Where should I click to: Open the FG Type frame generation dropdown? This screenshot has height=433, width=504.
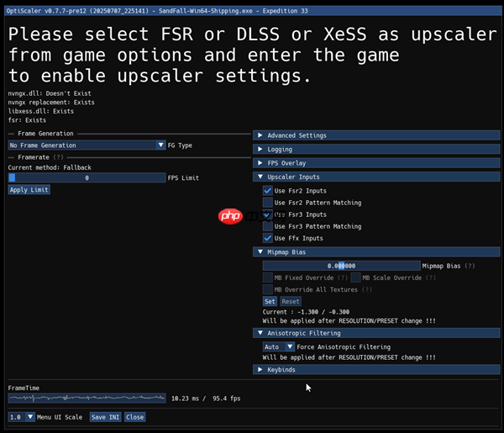coord(87,145)
